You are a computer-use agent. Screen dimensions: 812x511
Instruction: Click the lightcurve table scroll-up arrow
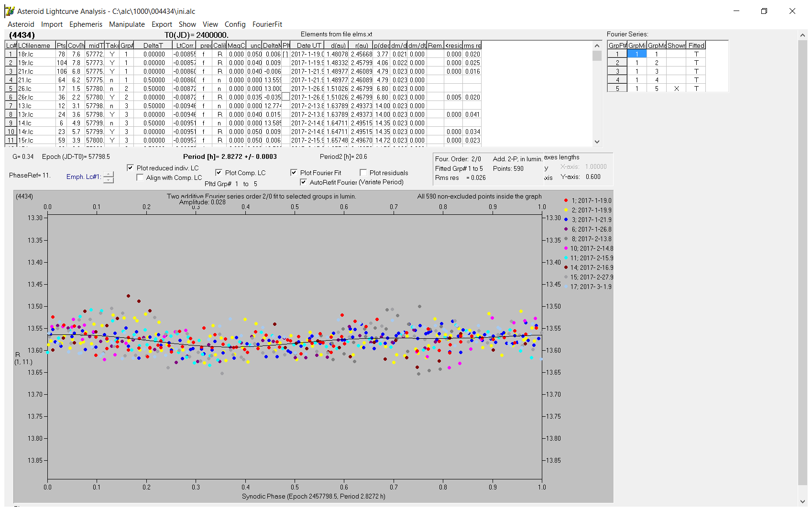(x=597, y=46)
